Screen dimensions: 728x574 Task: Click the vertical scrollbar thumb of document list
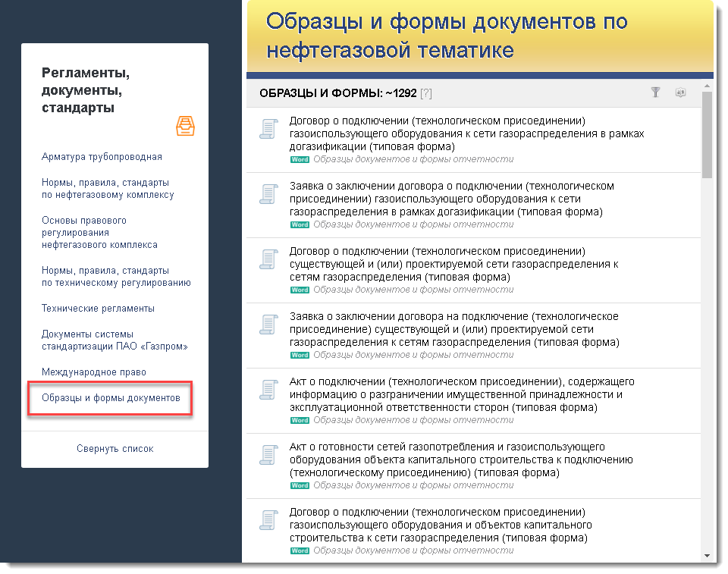tap(707, 135)
